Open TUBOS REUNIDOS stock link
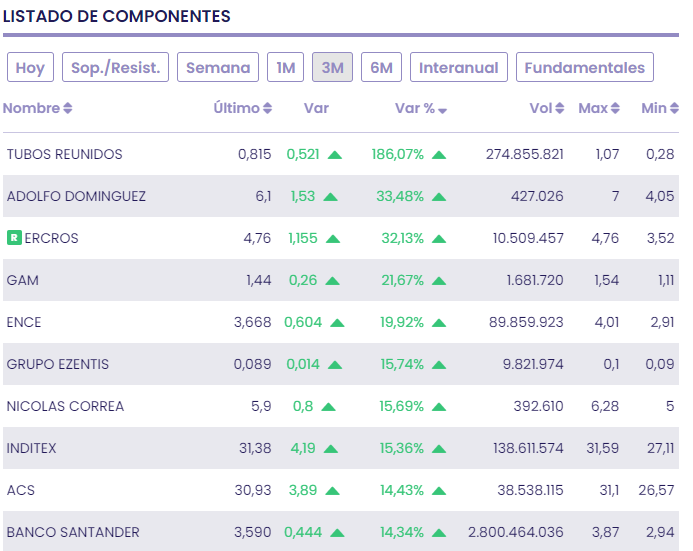Viewport: 693px width, 551px height. click(x=65, y=154)
